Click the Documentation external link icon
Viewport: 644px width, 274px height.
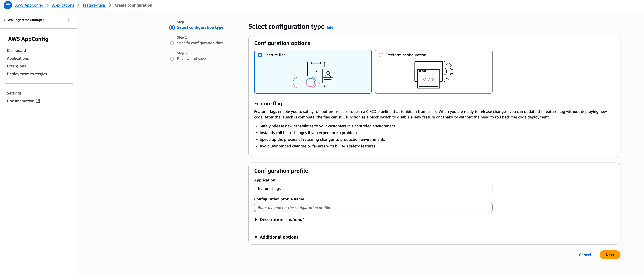click(x=38, y=101)
